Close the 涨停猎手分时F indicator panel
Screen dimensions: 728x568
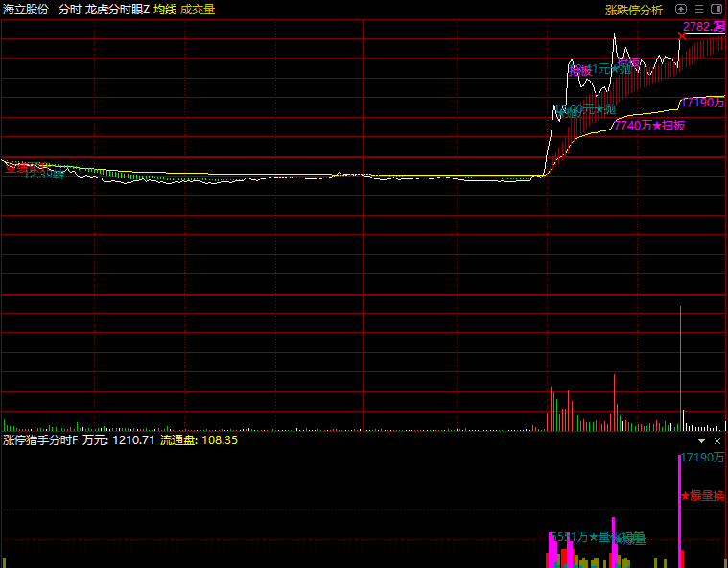coord(717,440)
